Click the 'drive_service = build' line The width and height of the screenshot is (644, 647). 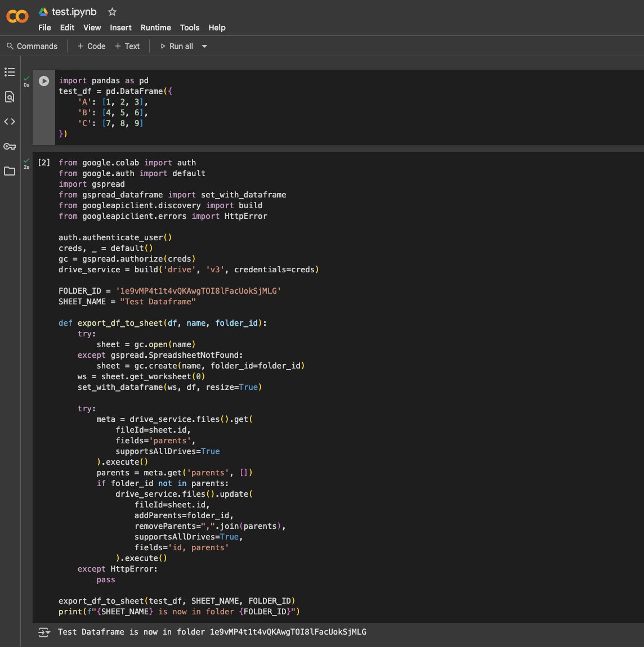189,269
